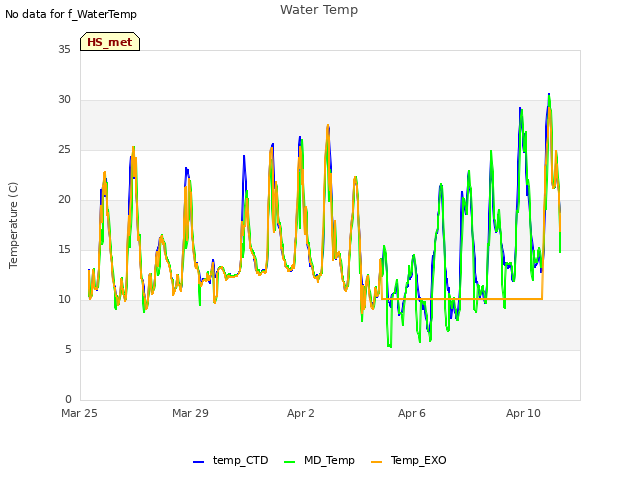
Task: Click the Apr 2 x-axis label
Action: coord(301,413)
